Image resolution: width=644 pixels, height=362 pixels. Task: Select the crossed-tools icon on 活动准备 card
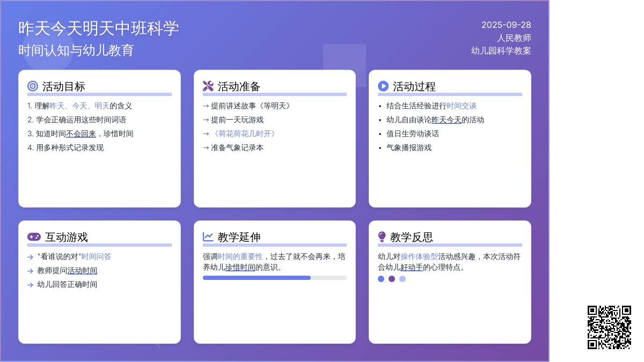click(209, 85)
